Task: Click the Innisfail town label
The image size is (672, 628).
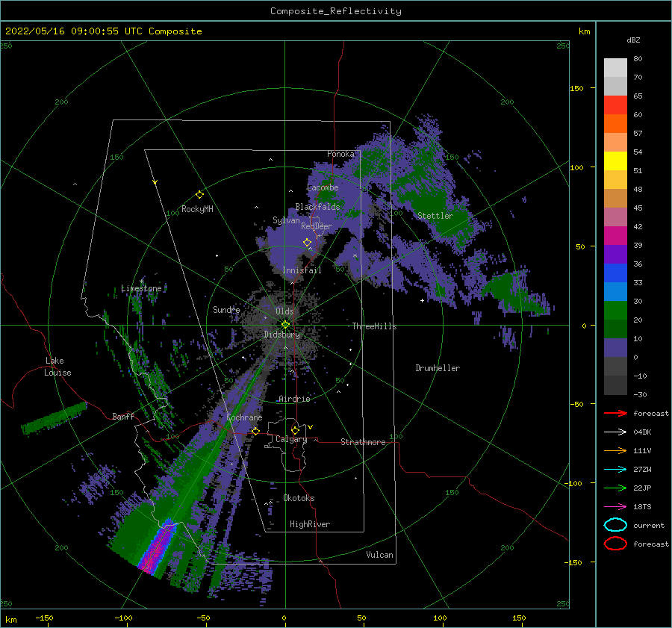Action: click(302, 270)
